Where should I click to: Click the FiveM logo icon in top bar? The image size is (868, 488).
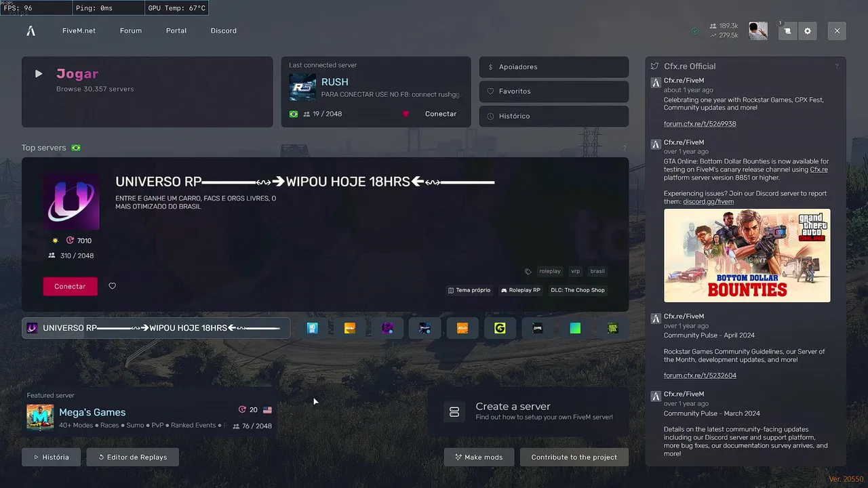pyautogui.click(x=31, y=30)
